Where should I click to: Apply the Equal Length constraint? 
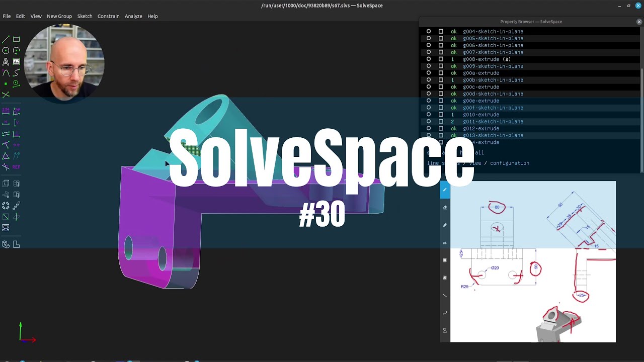point(6,156)
